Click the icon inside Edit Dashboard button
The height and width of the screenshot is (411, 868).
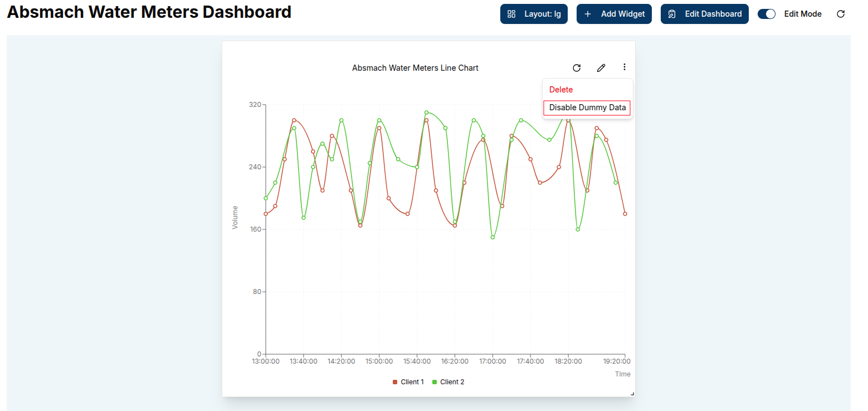[672, 14]
